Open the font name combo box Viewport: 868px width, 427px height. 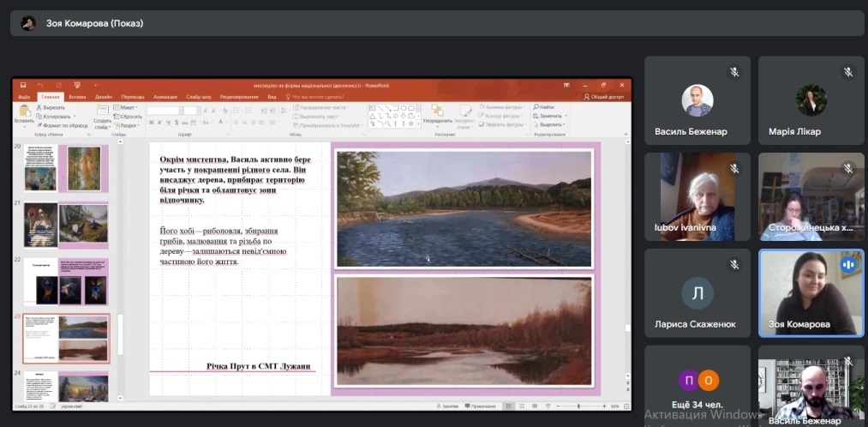[164, 111]
